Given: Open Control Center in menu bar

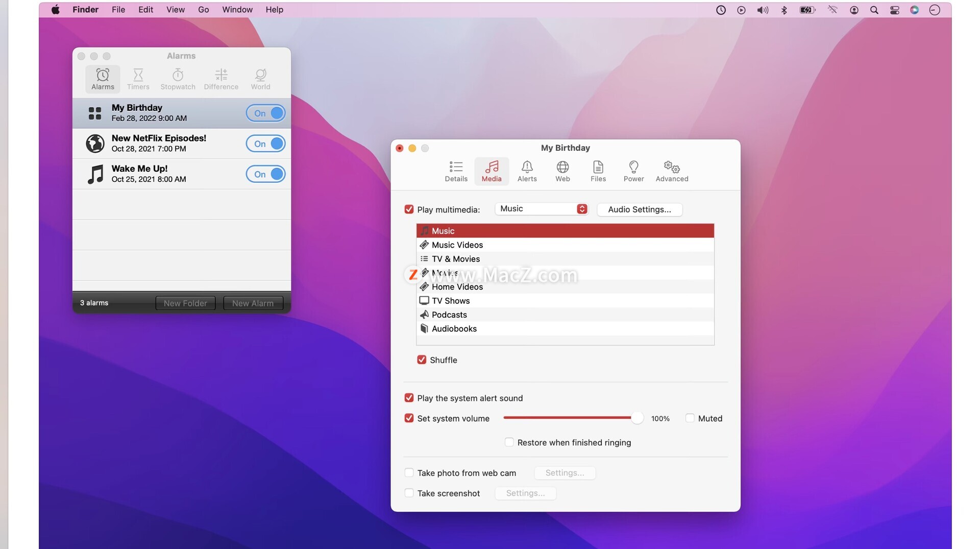Looking at the screenshot, I should (894, 10).
